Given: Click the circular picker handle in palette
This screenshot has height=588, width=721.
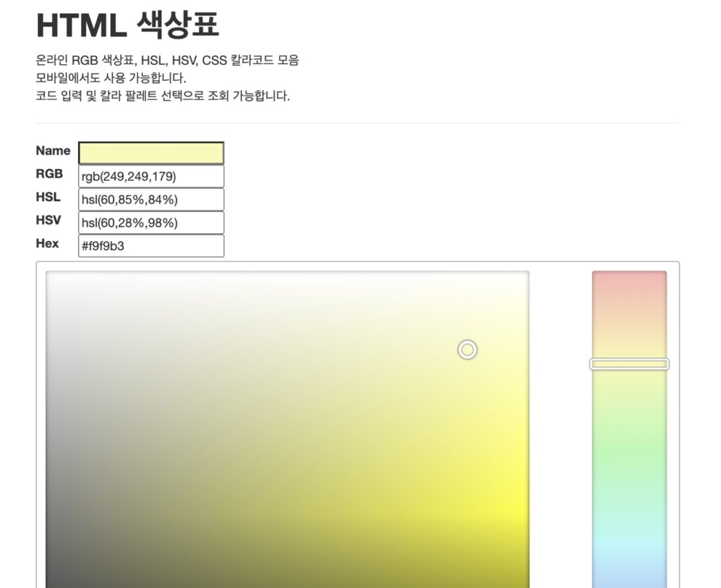Looking at the screenshot, I should coord(468,349).
